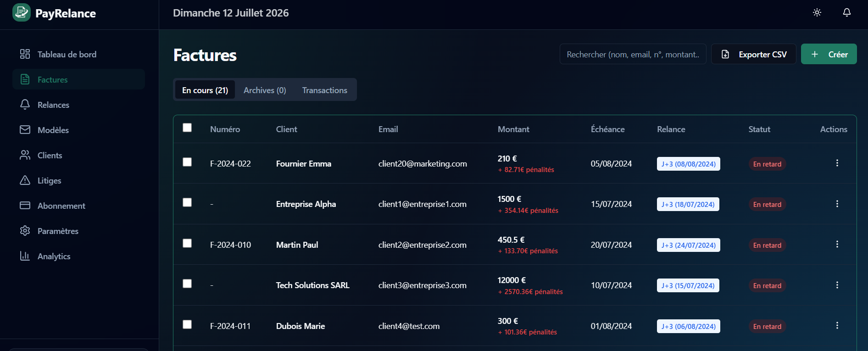Click the 20/07/2024 due date
The width and height of the screenshot is (868, 351).
(x=611, y=245)
